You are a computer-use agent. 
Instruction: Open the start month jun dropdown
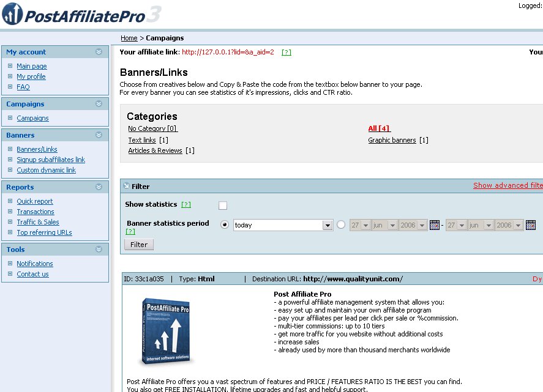(x=384, y=225)
